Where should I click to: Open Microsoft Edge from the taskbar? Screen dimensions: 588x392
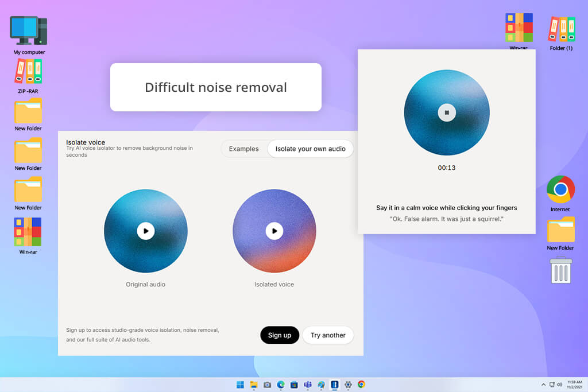280,385
